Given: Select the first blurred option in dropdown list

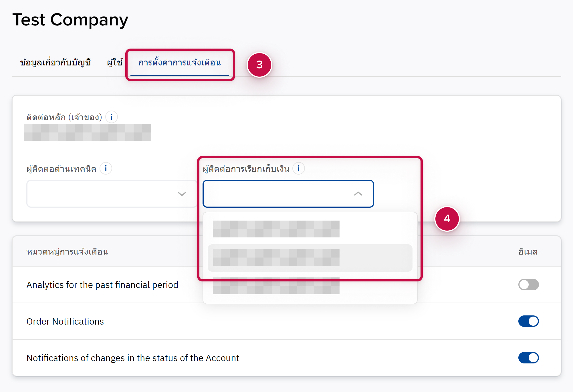Looking at the screenshot, I should (276, 229).
